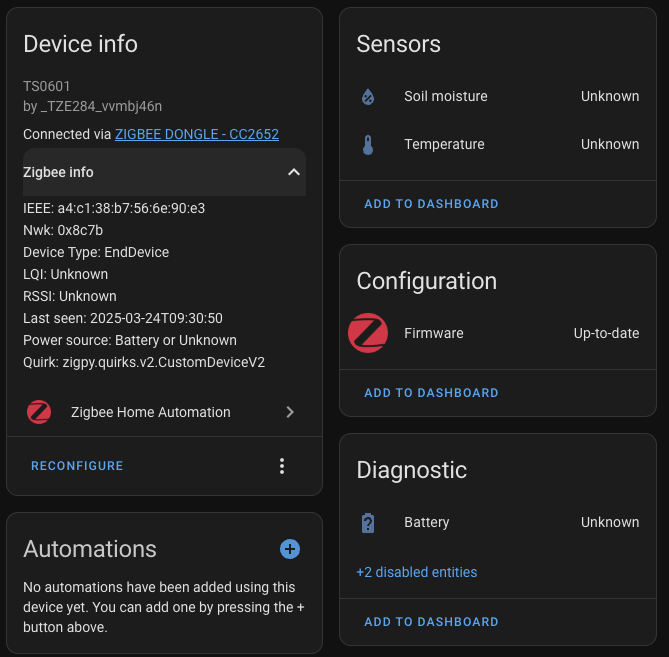Open Zigbee Home Automation integration chevron
669x657 pixels.
(290, 412)
